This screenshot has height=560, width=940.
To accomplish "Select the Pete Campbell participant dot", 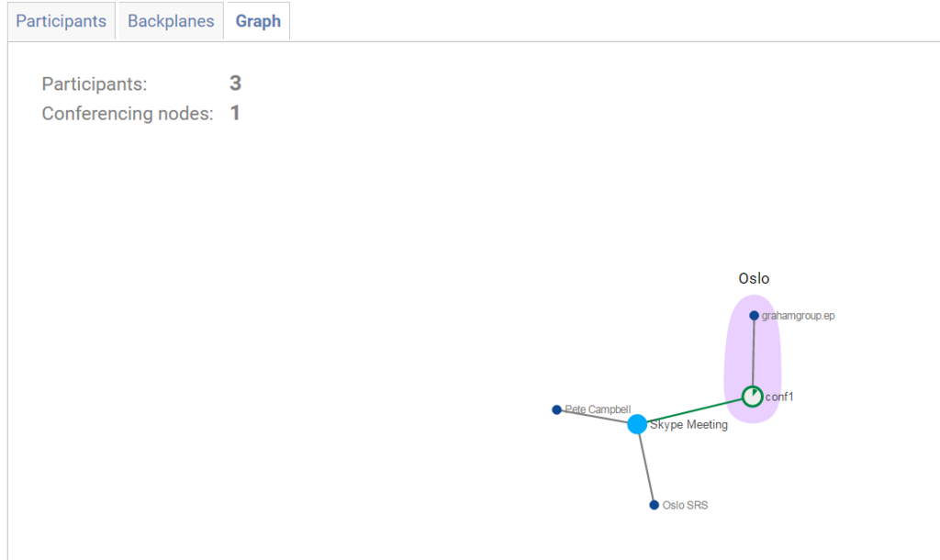I will click(x=556, y=409).
